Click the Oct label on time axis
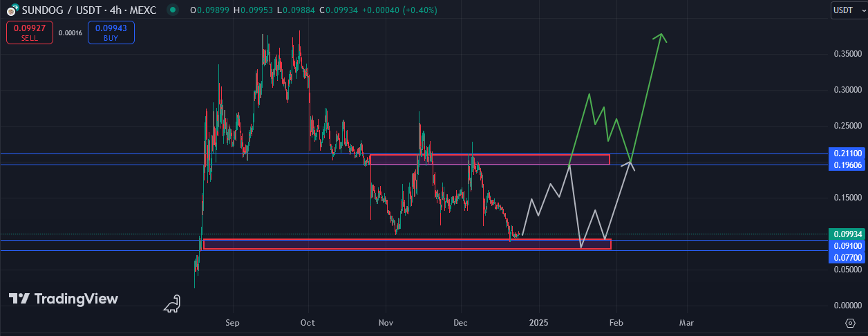The width and height of the screenshot is (868, 336). (308, 323)
